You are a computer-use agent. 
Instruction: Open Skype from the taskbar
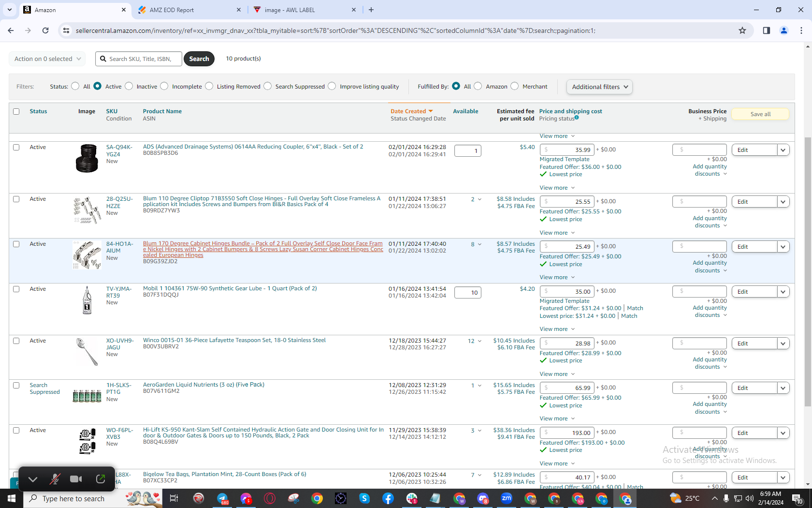(364, 498)
